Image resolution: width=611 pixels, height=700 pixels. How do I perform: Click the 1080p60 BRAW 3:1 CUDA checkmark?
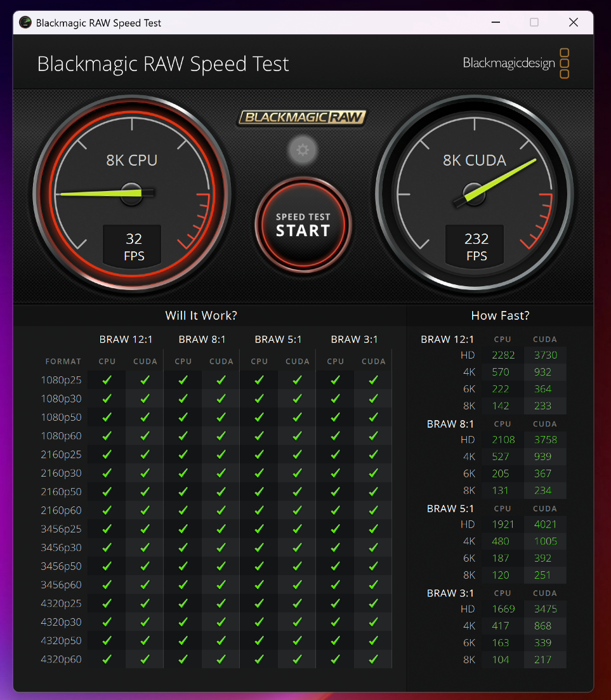tap(374, 436)
